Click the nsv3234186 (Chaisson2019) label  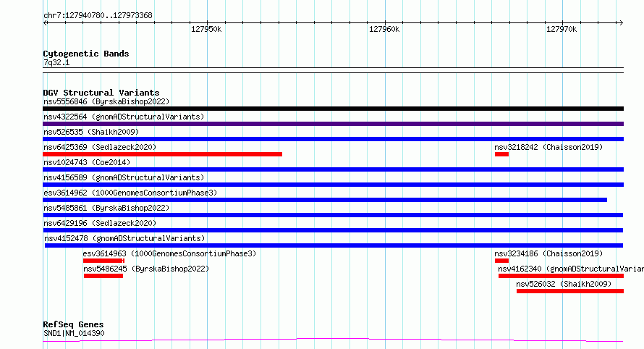pos(548,253)
